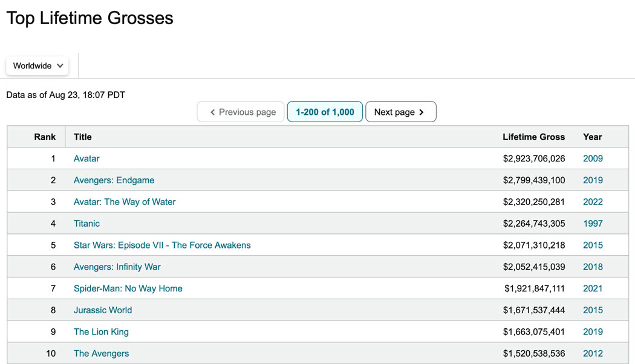Click the 2021 year link
Screen dimensions: 635x364
[593, 288]
